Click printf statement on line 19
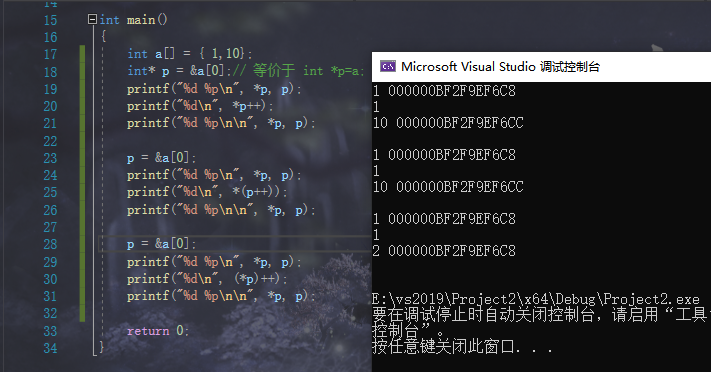 (x=214, y=89)
